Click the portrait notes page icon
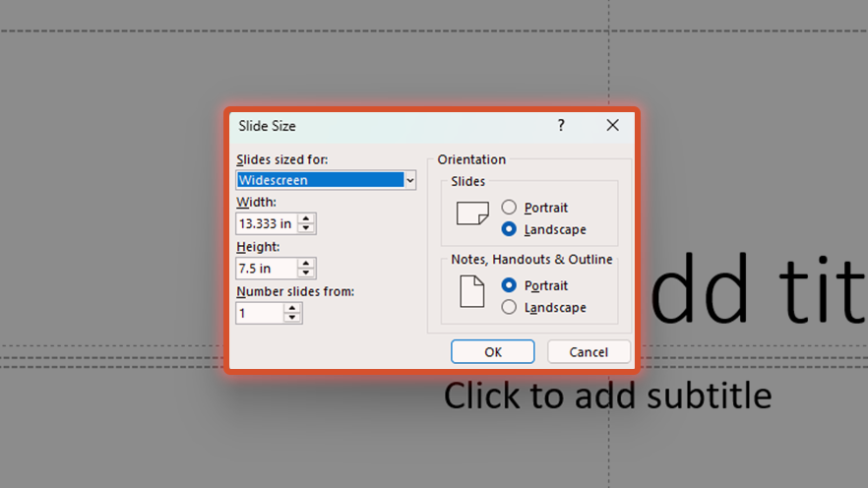Image resolution: width=868 pixels, height=488 pixels. [x=472, y=291]
